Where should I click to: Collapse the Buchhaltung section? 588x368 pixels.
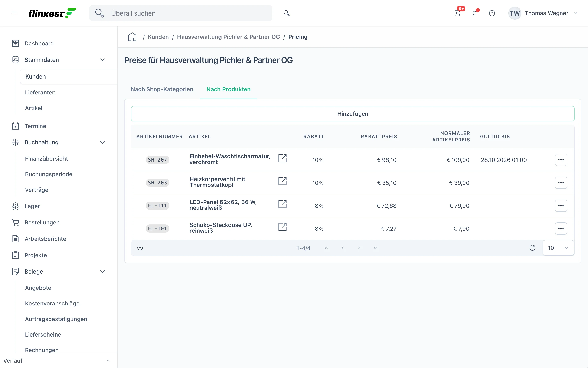[102, 142]
